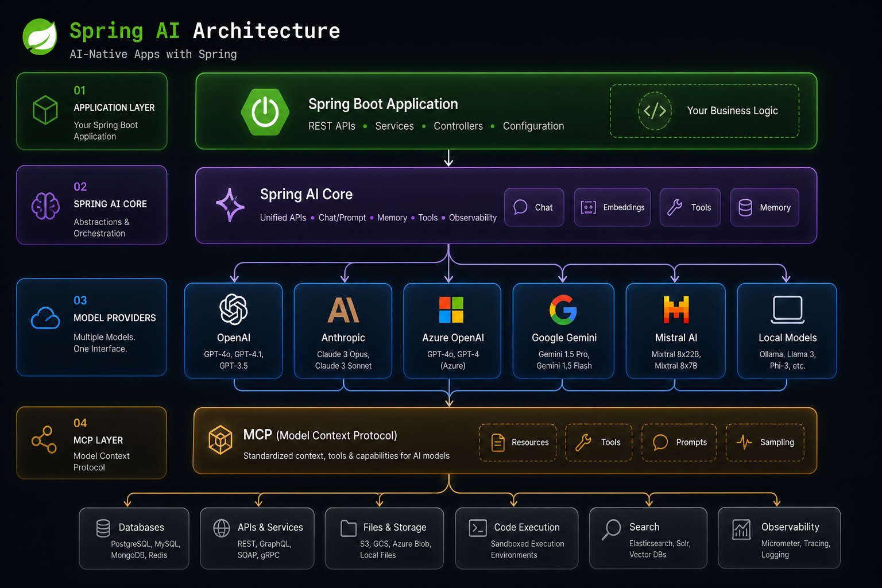The width and height of the screenshot is (882, 588).
Task: Click 'Ollama, Llama 3, Phi-3, etc.' text
Action: tap(788, 360)
